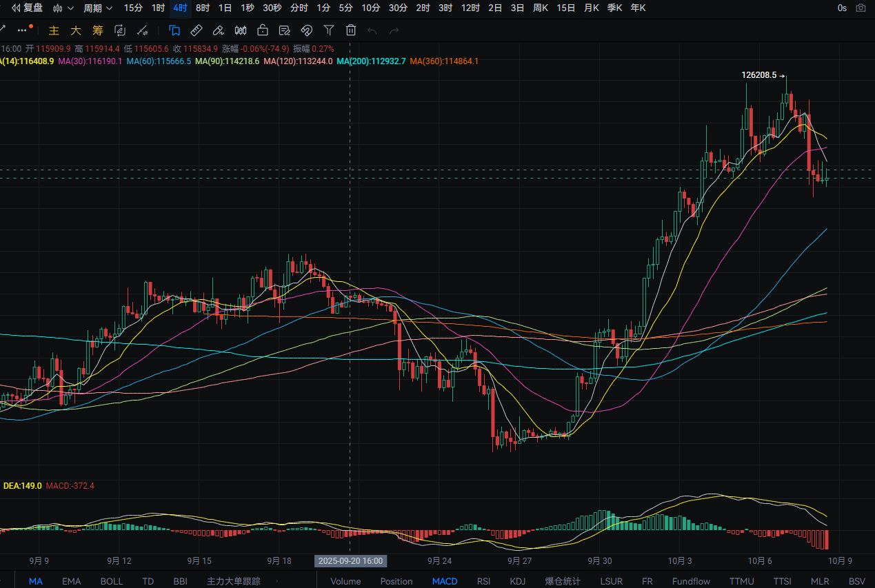
Task: Select the KDJ sub-indicator tab
Action: coord(517,581)
